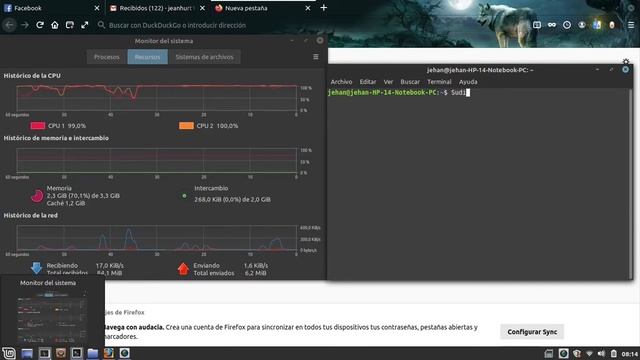The height and width of the screenshot is (360, 640).
Task: Close the Recibidos (122) tab
Action: [202, 8]
